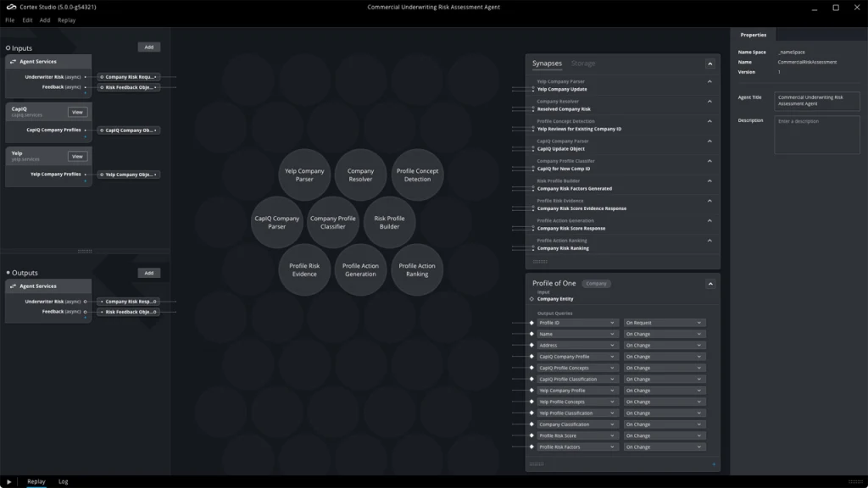Click the Profile ID diamond connector
This screenshot has width=868, height=488.
coord(531,323)
